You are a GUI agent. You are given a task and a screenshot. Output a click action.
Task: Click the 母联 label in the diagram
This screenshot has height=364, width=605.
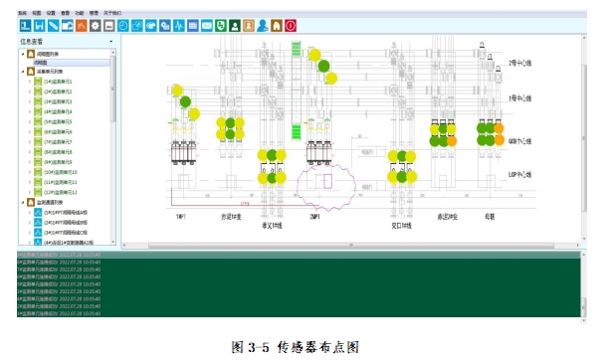tap(490, 217)
